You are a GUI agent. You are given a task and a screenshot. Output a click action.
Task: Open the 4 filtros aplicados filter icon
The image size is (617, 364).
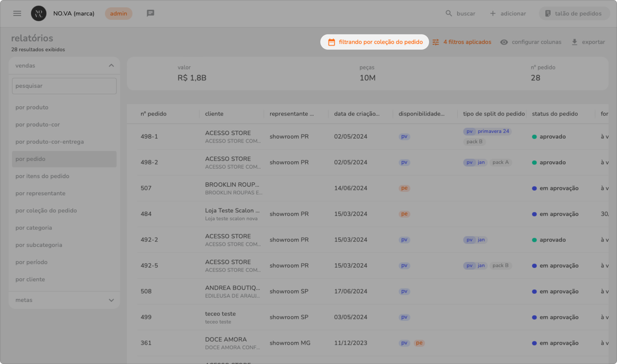436,42
